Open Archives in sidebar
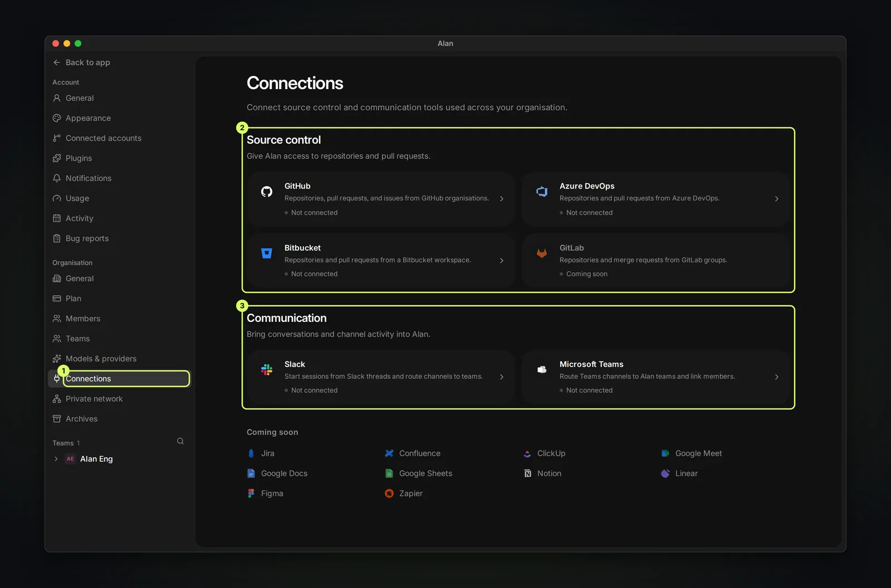The height and width of the screenshot is (588, 891). point(120,419)
